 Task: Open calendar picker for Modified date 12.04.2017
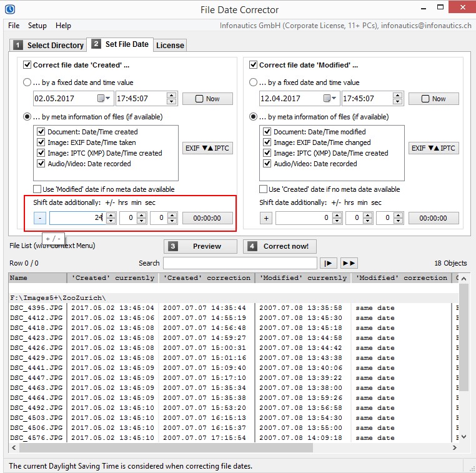(330, 99)
